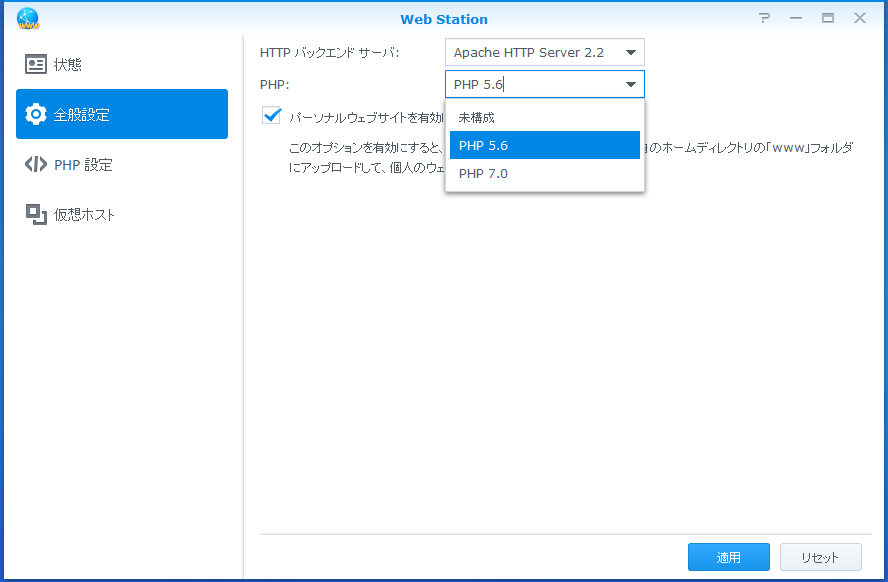Select the 全般設定 section label
The image size is (888, 582).
tap(81, 115)
